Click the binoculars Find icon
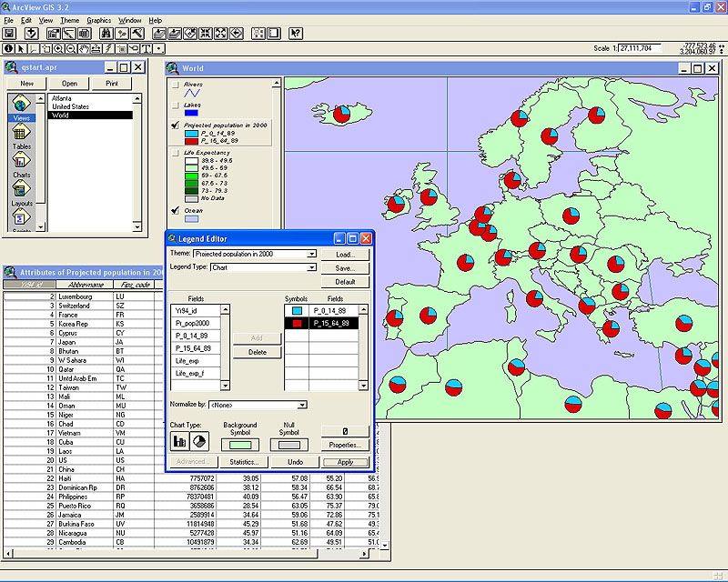 click(x=106, y=34)
